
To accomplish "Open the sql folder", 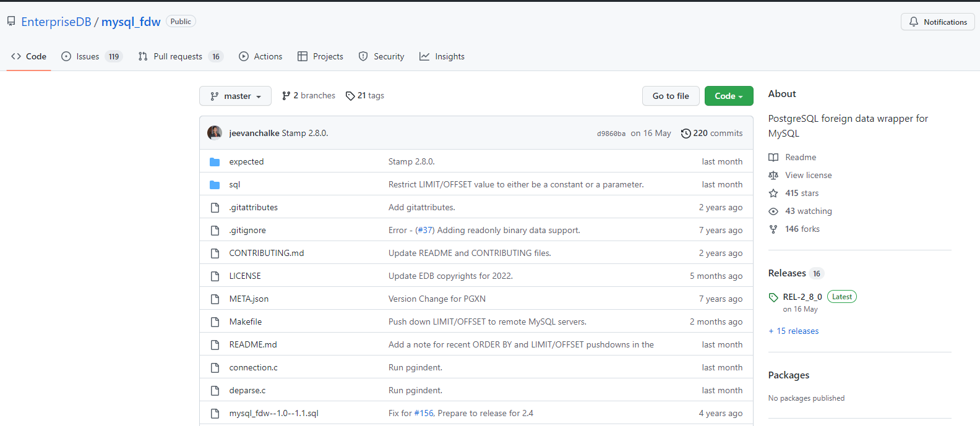I will tap(234, 185).
